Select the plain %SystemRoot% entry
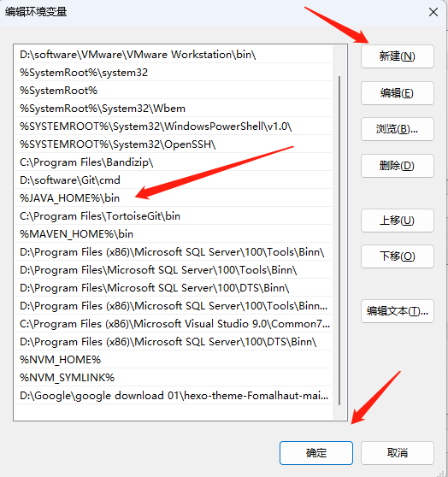Screen dimensions: 448x477 174,91
